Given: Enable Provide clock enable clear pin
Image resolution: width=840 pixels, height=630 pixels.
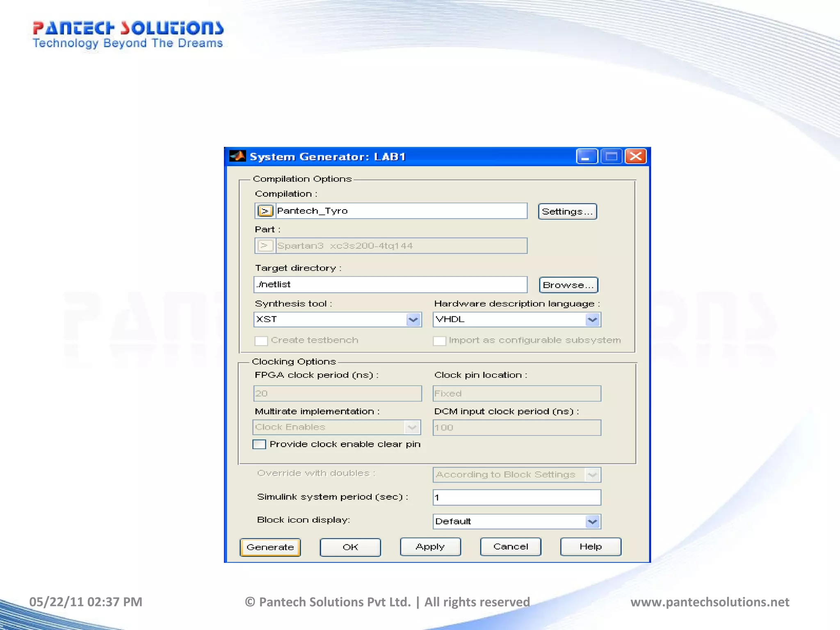Looking at the screenshot, I should [x=259, y=444].
